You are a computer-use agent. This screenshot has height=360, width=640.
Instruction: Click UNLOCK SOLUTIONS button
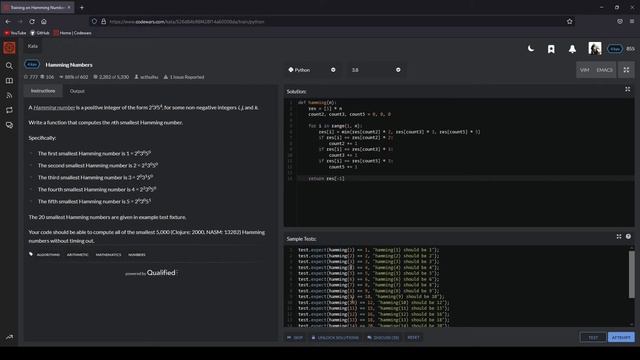[x=335, y=338]
